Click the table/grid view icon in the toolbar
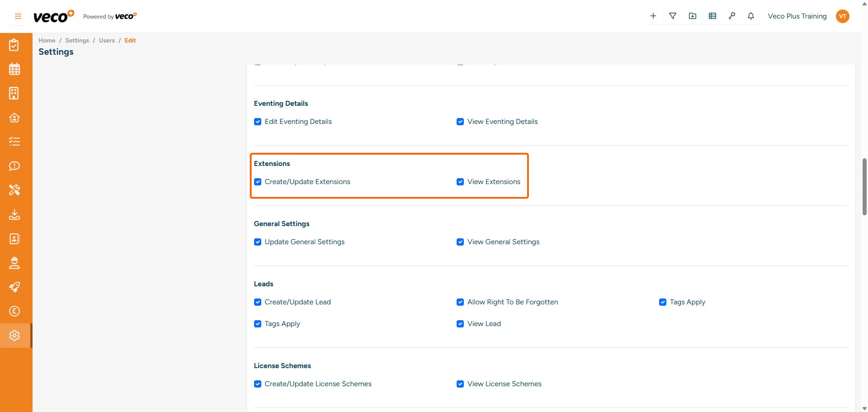 tap(712, 16)
